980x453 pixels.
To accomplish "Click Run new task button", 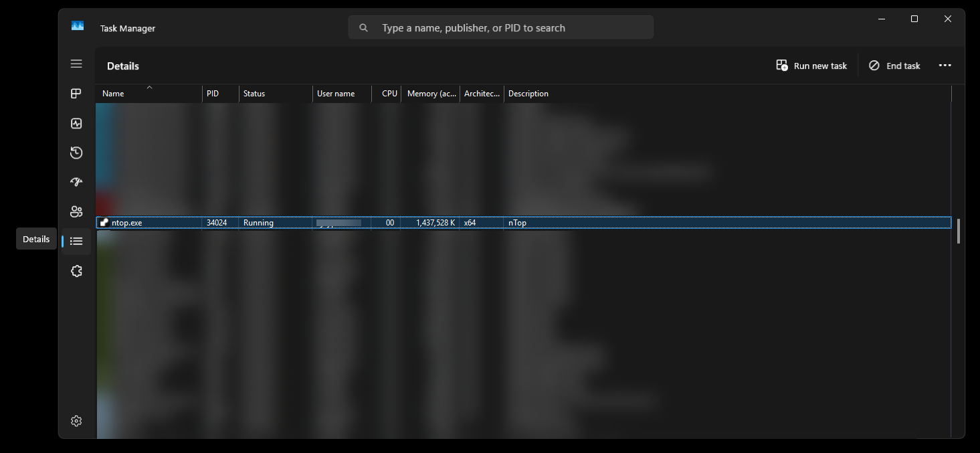I will tap(811, 66).
